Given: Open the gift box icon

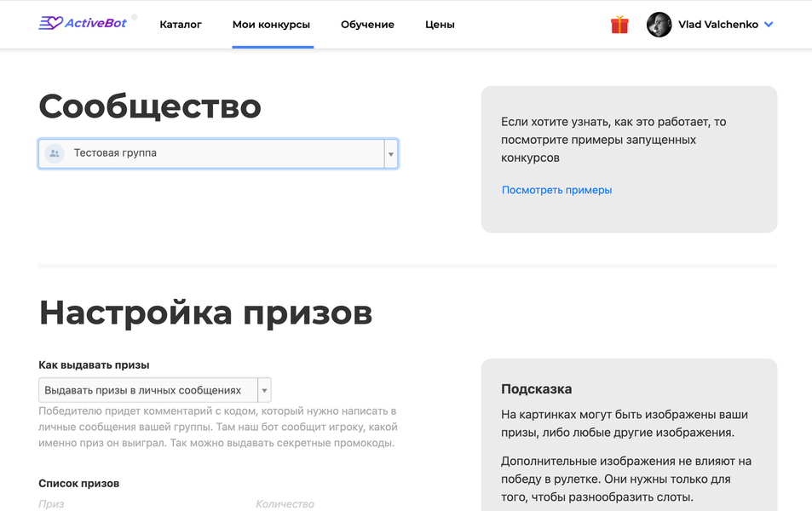Looking at the screenshot, I should tap(619, 25).
